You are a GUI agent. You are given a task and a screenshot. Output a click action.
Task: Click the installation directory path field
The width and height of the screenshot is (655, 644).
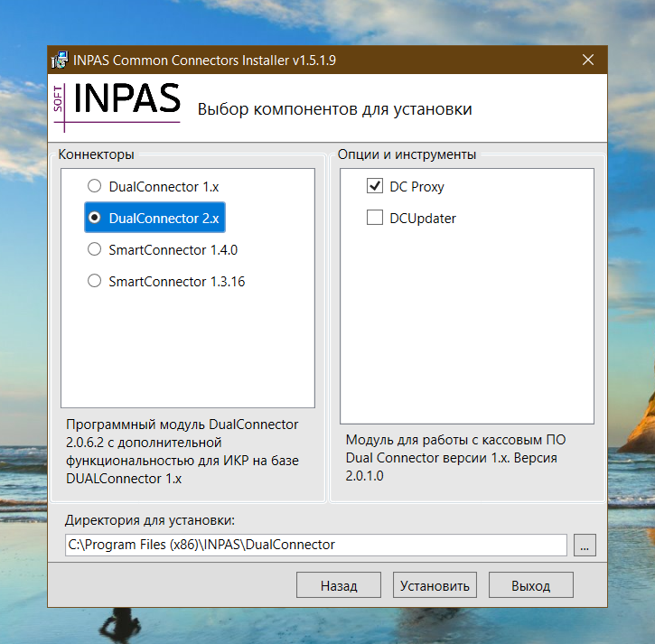[x=315, y=545]
